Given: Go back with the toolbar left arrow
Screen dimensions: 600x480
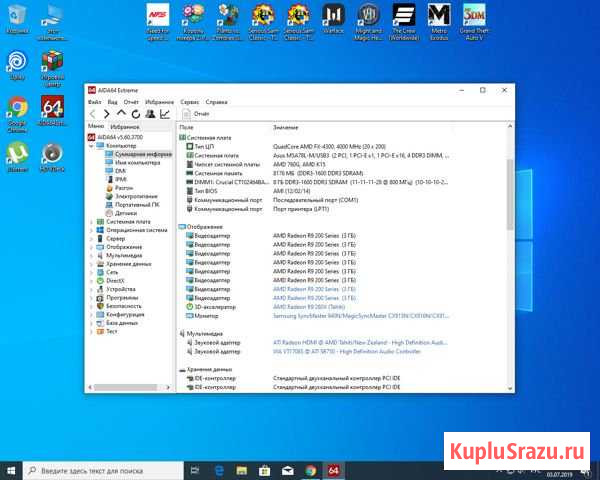Looking at the screenshot, I should pyautogui.click(x=92, y=114).
